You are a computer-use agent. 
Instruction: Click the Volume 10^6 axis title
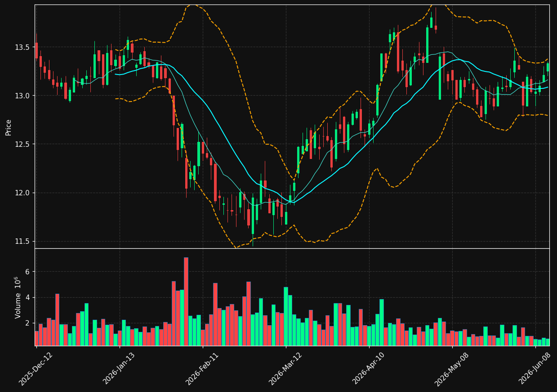click(18, 297)
